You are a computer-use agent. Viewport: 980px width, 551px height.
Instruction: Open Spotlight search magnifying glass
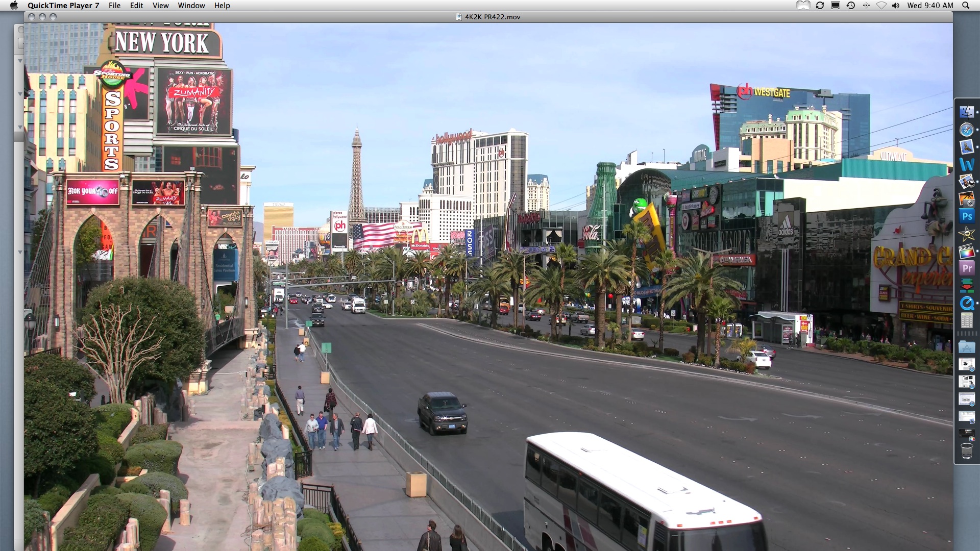(965, 6)
